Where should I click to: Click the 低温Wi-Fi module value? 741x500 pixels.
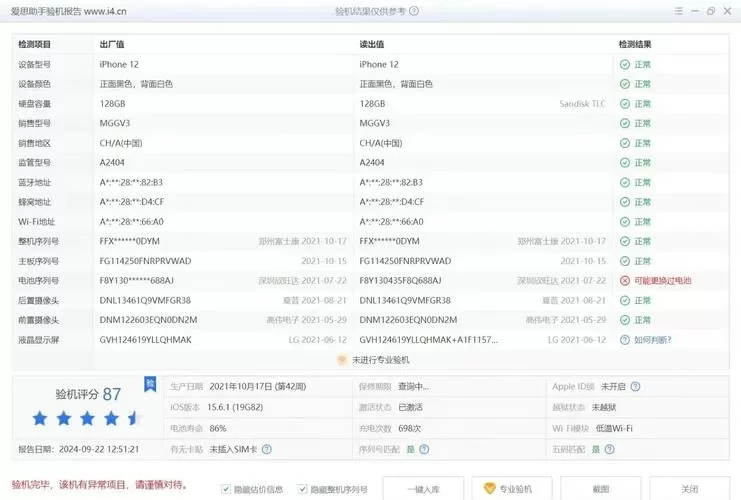[614, 429]
